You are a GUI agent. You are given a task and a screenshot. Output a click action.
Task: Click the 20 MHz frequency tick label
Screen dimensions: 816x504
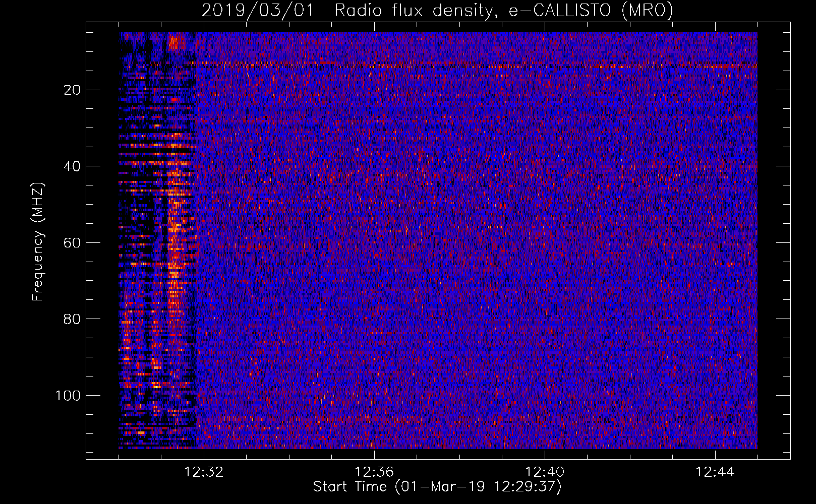coord(73,90)
